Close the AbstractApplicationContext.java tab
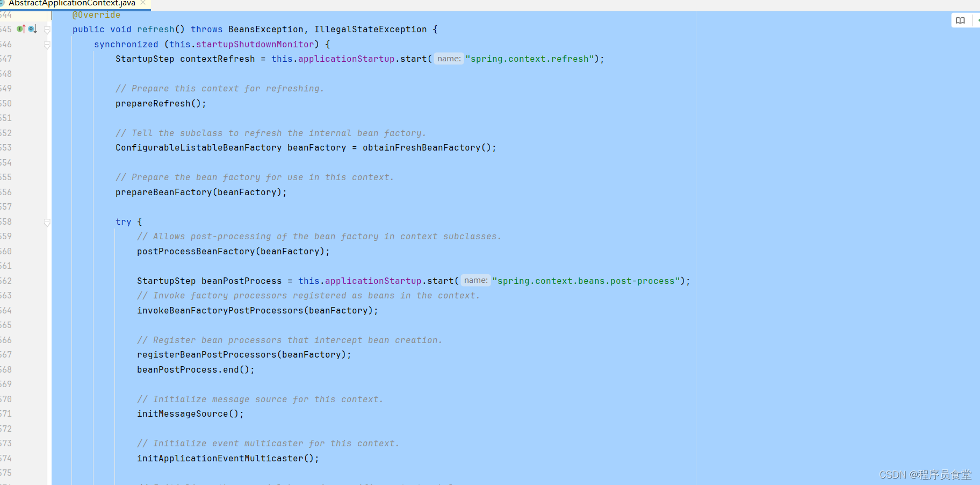Screen dimensions: 980x485 (142, 3)
